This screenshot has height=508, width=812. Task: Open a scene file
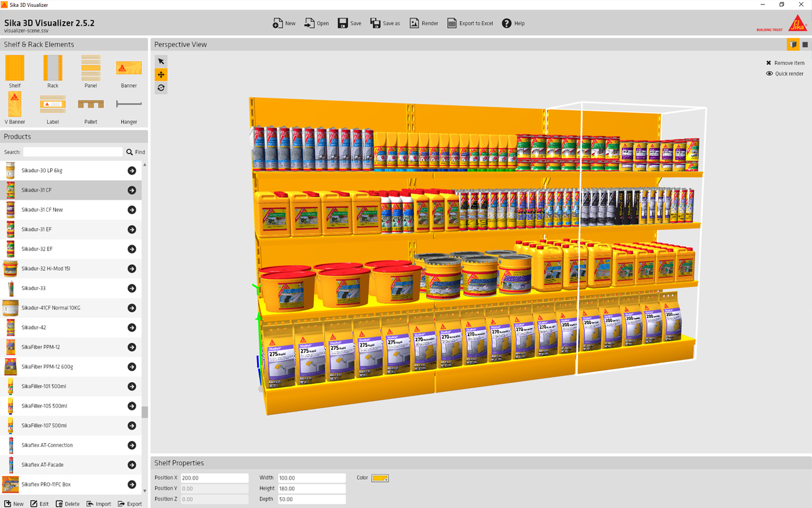tap(317, 23)
